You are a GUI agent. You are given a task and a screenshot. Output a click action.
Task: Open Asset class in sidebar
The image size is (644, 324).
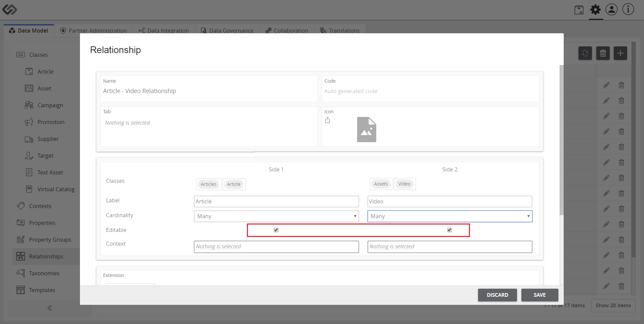(44, 88)
